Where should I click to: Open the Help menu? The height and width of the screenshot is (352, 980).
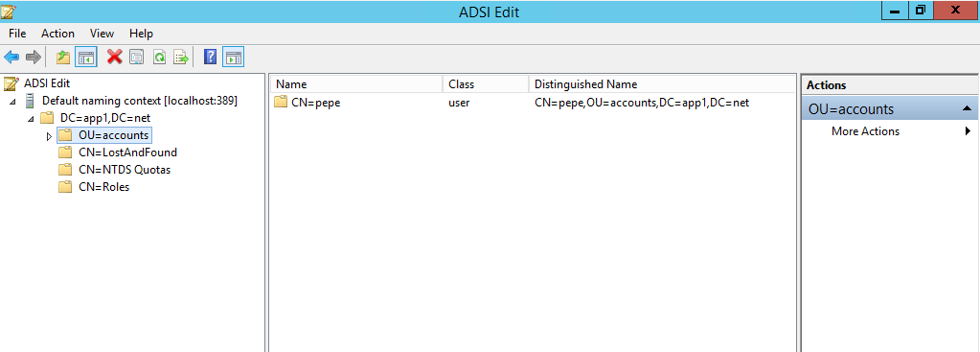coord(141,34)
